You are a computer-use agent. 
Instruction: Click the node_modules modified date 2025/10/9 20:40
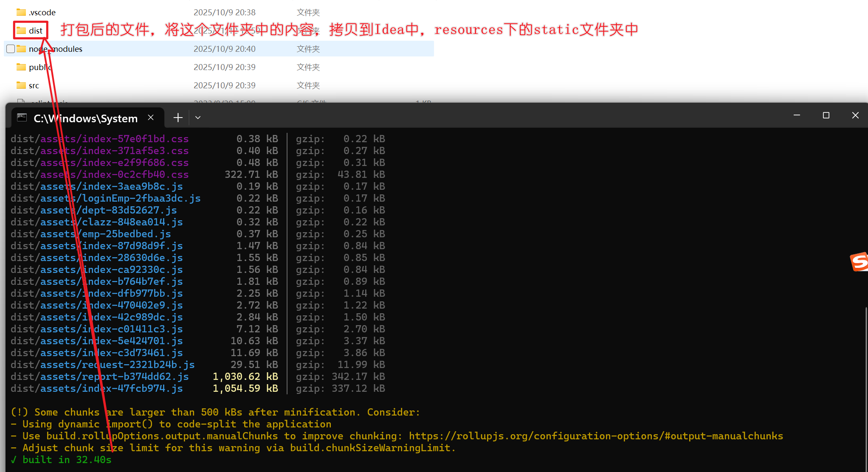coord(224,49)
